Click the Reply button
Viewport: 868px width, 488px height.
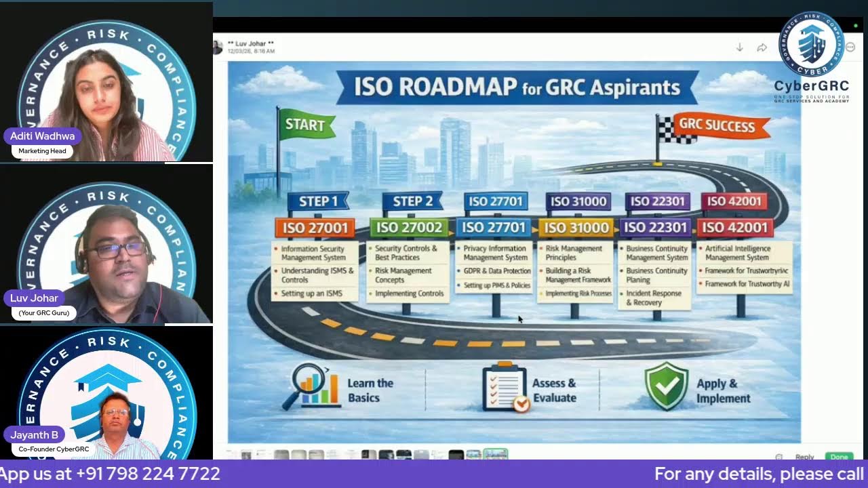pos(804,457)
